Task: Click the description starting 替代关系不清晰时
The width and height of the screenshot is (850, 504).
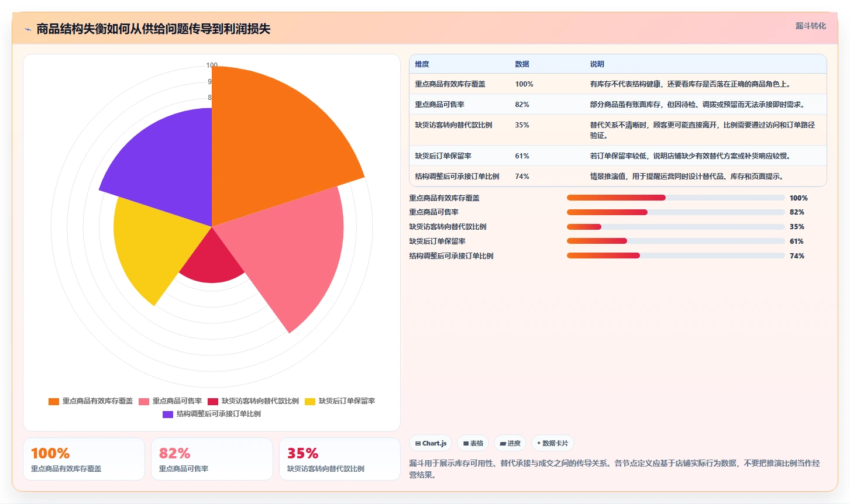Action: [702, 130]
